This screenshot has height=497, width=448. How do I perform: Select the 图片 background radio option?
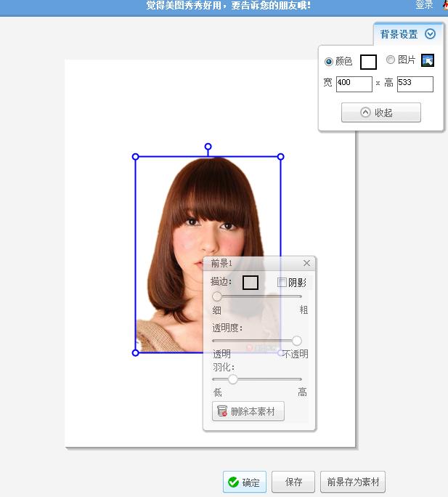391,60
